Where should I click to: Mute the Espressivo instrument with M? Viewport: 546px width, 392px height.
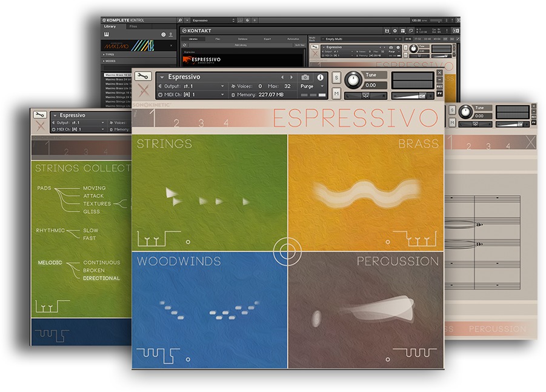click(336, 93)
